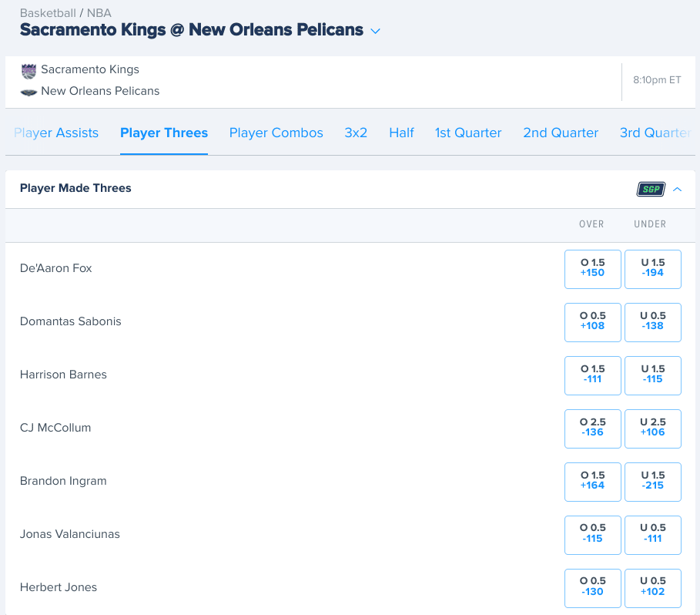This screenshot has width=700, height=615.
Task: Click the Harrison Barnes player name
Action: tap(63, 375)
